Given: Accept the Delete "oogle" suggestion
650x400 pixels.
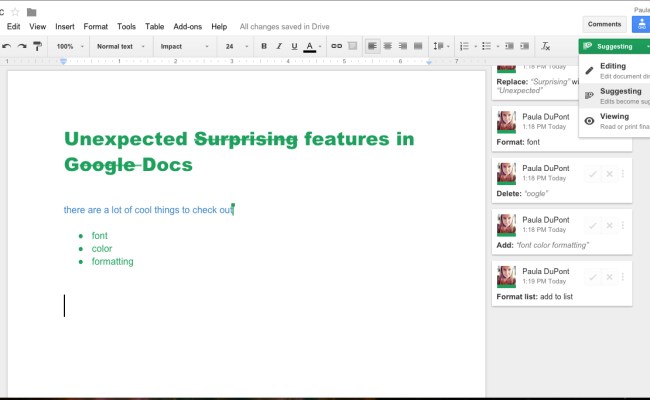Looking at the screenshot, I should coord(593,174).
